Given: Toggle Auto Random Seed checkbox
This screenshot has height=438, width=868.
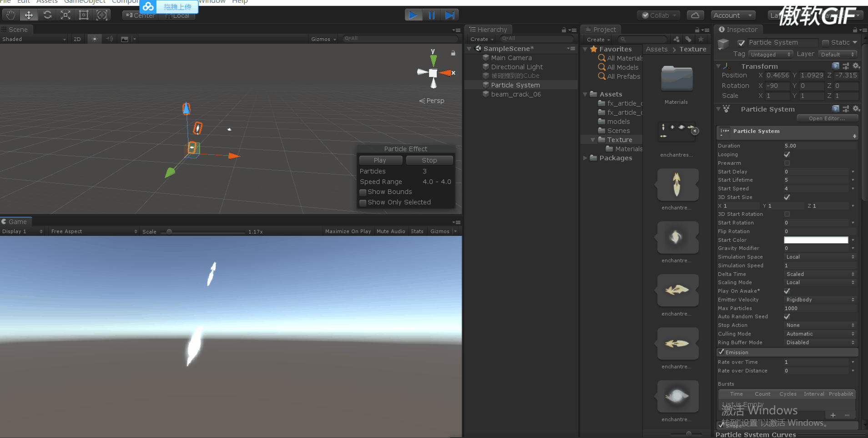Looking at the screenshot, I should pyautogui.click(x=787, y=316).
